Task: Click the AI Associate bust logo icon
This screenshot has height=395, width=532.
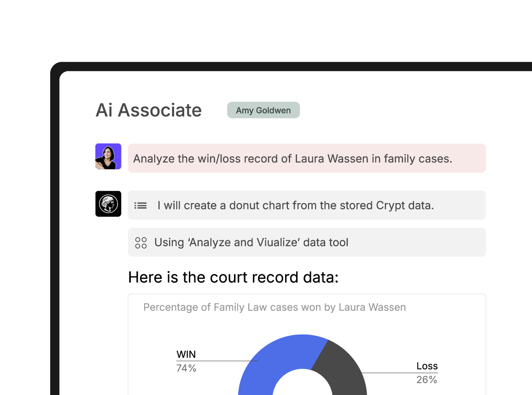Action: (108, 204)
